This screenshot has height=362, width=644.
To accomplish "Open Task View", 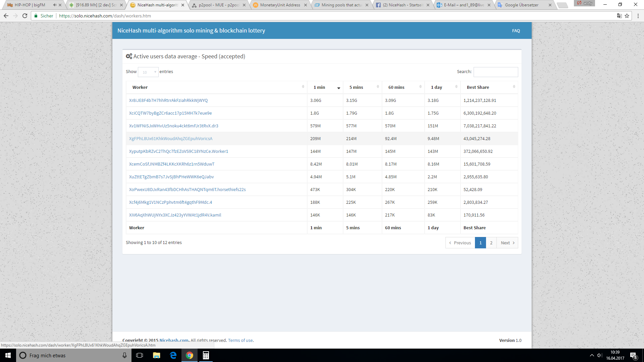I will click(140, 355).
